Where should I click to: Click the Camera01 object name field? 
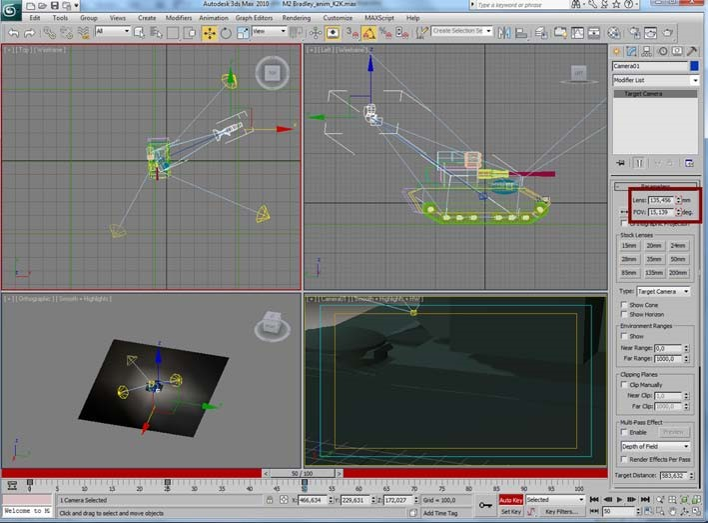(650, 66)
